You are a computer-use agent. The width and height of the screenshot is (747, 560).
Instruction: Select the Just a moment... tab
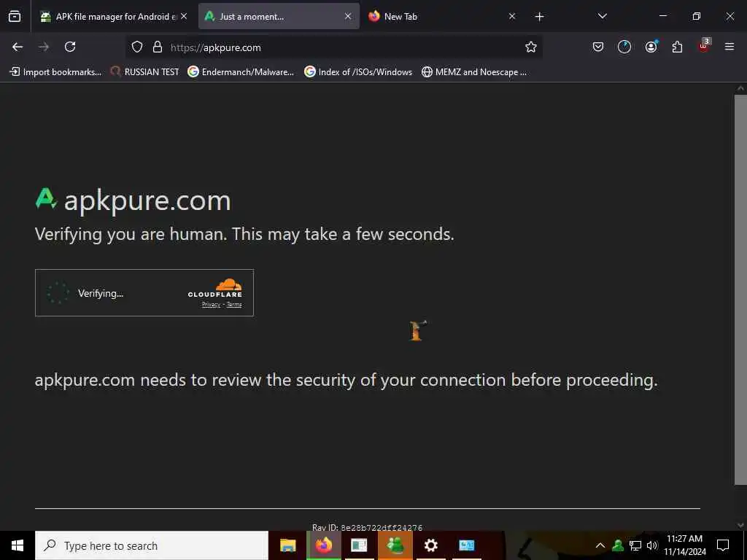point(279,16)
